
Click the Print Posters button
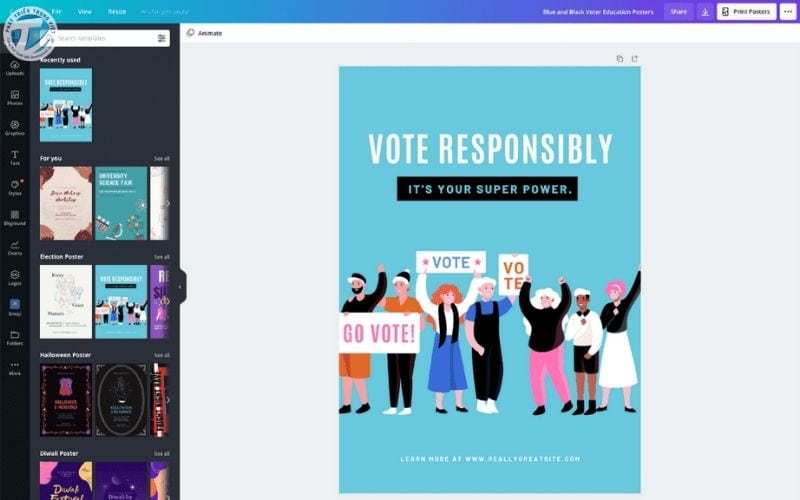coord(746,12)
